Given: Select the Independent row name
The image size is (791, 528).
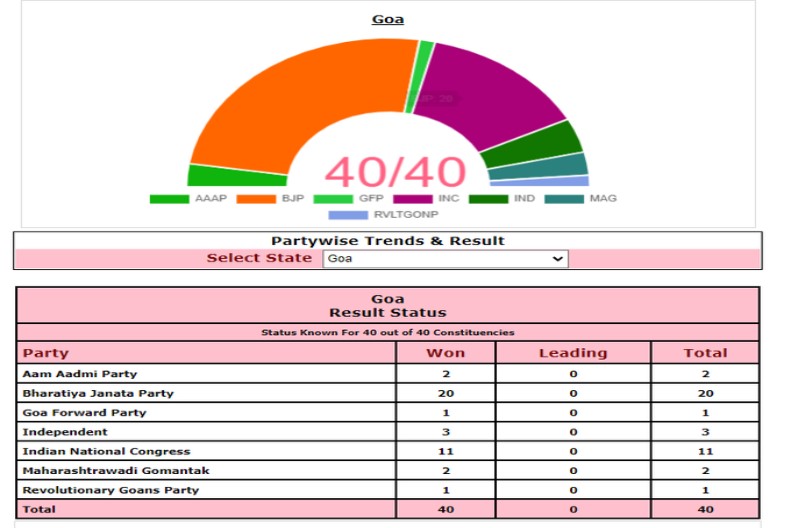Looking at the screenshot, I should pyautogui.click(x=65, y=432).
